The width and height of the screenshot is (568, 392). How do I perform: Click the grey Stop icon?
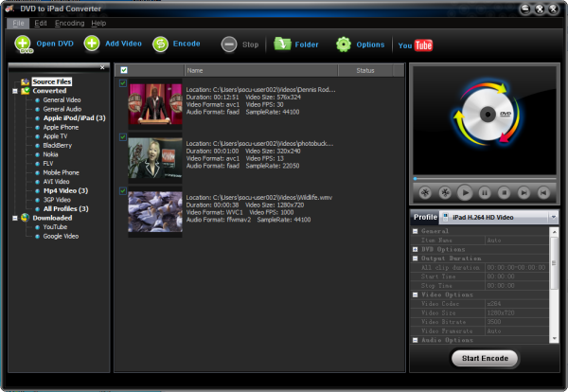click(x=229, y=45)
